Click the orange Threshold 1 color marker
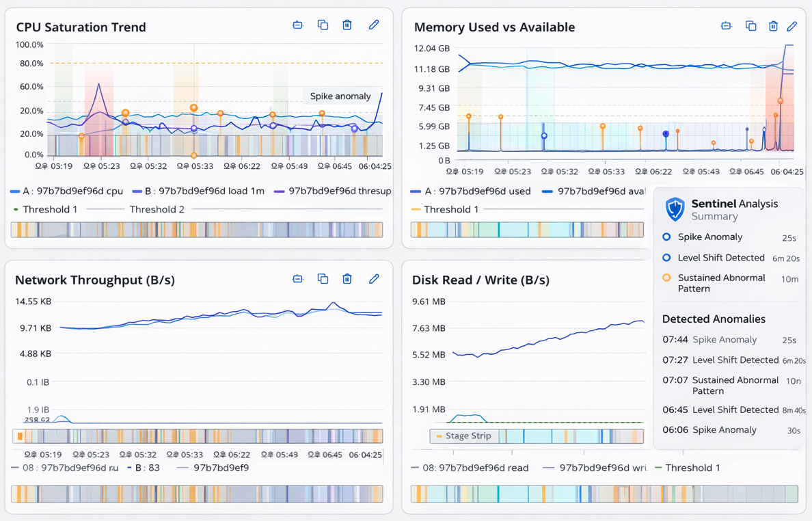The height and width of the screenshot is (521, 812). (x=416, y=209)
